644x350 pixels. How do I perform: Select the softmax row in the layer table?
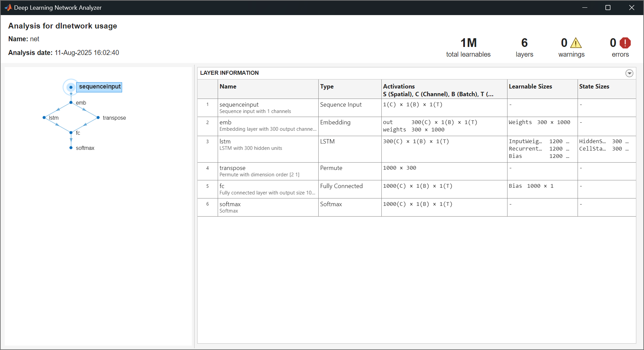[268, 207]
